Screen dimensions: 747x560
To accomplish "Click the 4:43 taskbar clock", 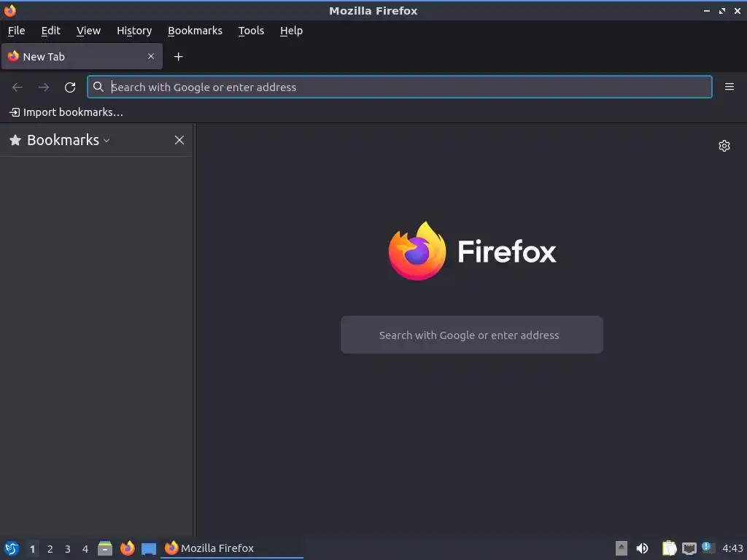I will pyautogui.click(x=732, y=548).
